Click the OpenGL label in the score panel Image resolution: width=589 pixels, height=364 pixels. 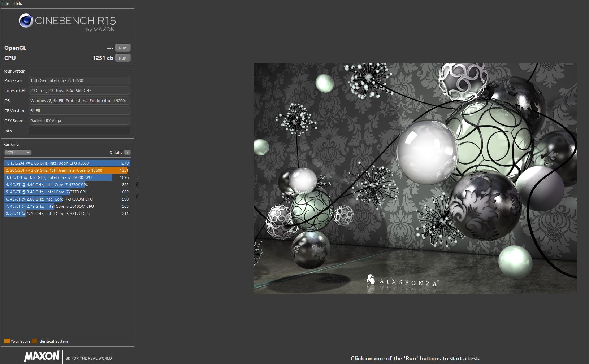tap(15, 48)
